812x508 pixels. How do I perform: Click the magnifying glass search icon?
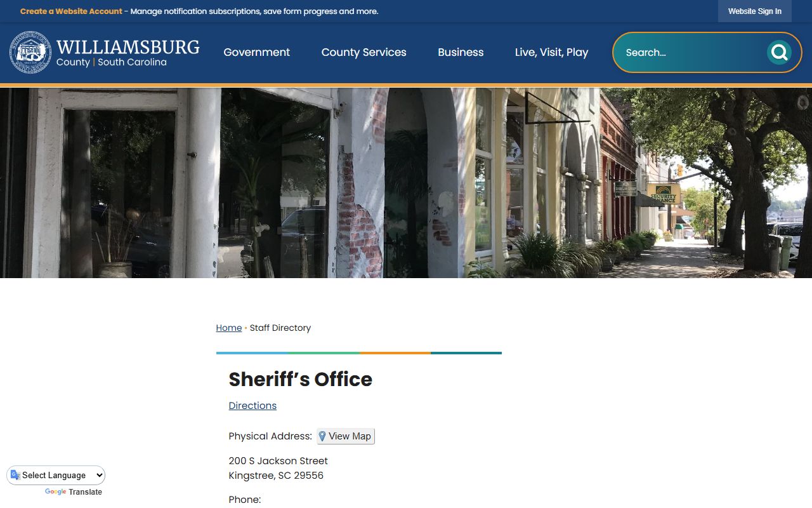click(x=779, y=52)
